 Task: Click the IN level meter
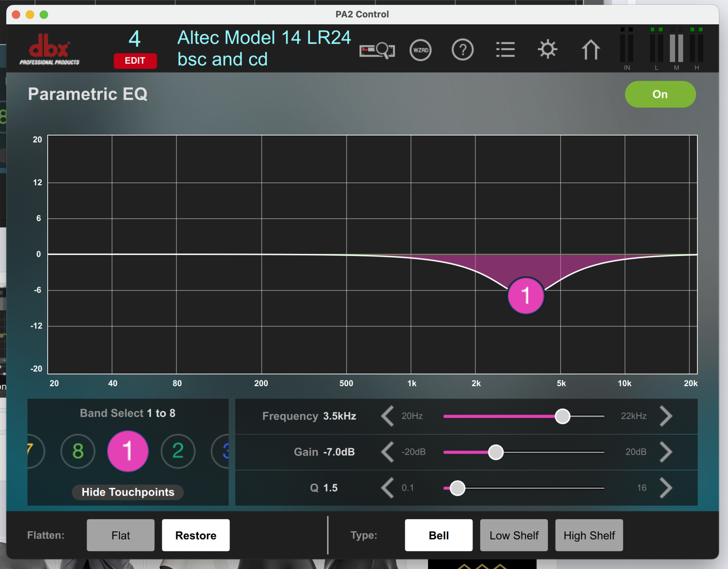click(x=627, y=48)
